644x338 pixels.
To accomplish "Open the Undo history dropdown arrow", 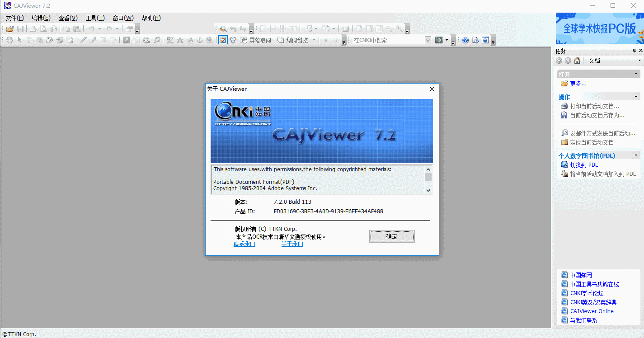I will (x=100, y=29).
